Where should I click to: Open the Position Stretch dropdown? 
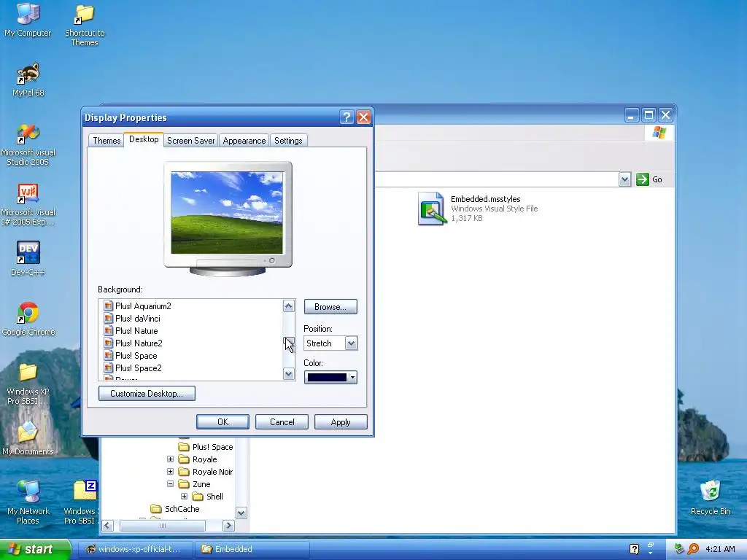351,343
